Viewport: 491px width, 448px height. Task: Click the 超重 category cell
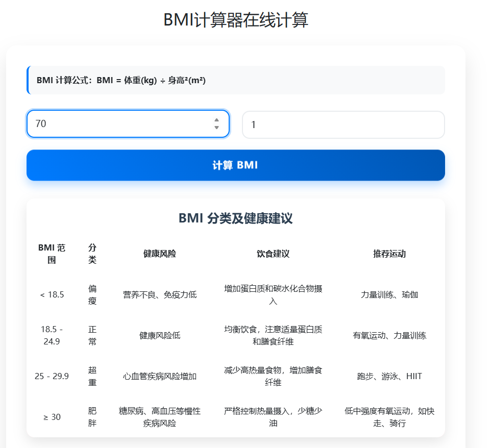point(92,376)
